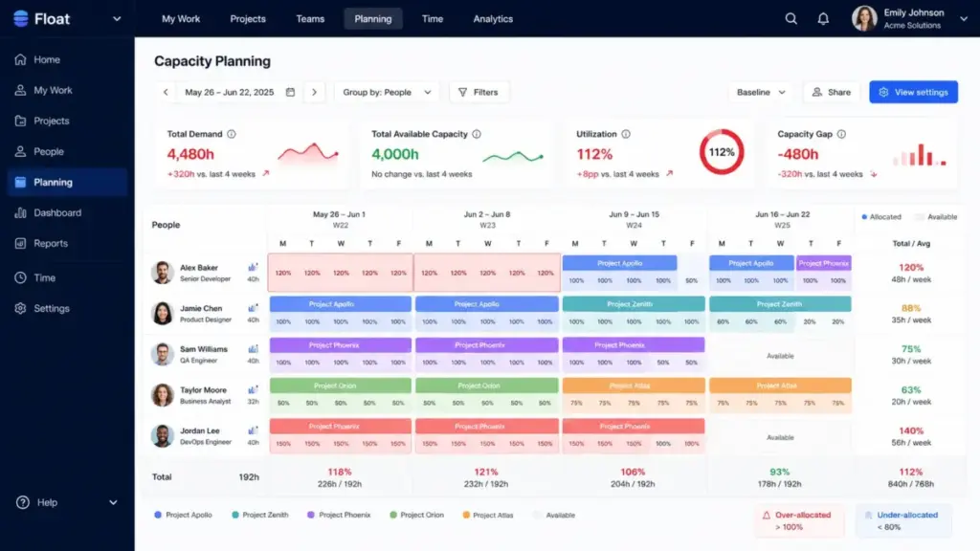Click the People sidebar icon
This screenshot has width=980, height=551.
click(x=21, y=151)
